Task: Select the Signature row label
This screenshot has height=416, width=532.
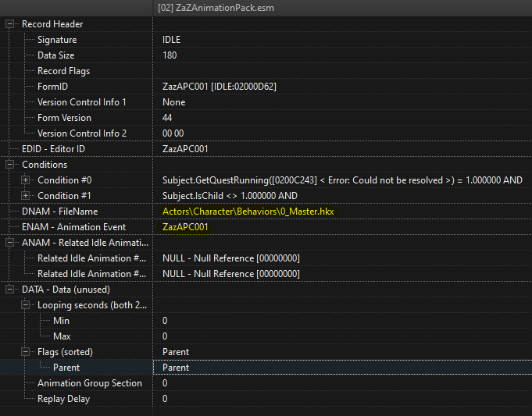Action: (x=57, y=40)
